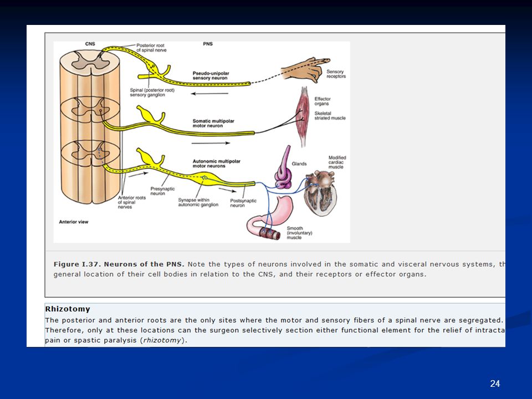Click the 'Synapse within autonomic ganglion' label
Viewport: 532px width, 399px height.
(198, 202)
